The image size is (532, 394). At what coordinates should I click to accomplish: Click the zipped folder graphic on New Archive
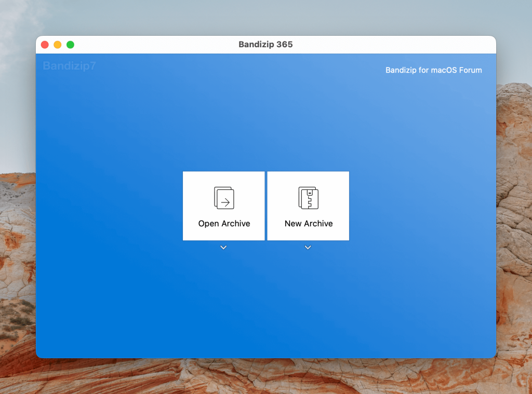click(x=308, y=197)
